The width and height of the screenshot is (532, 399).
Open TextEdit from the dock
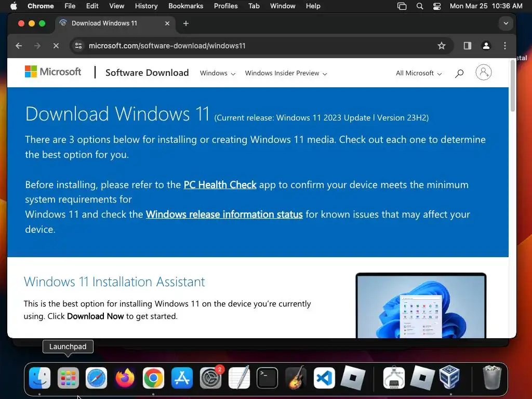(239, 378)
